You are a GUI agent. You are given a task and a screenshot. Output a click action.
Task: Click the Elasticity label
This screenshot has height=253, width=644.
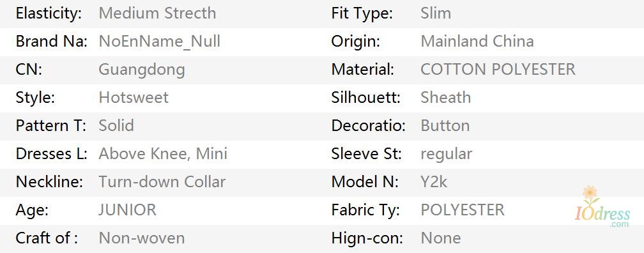pos(49,13)
